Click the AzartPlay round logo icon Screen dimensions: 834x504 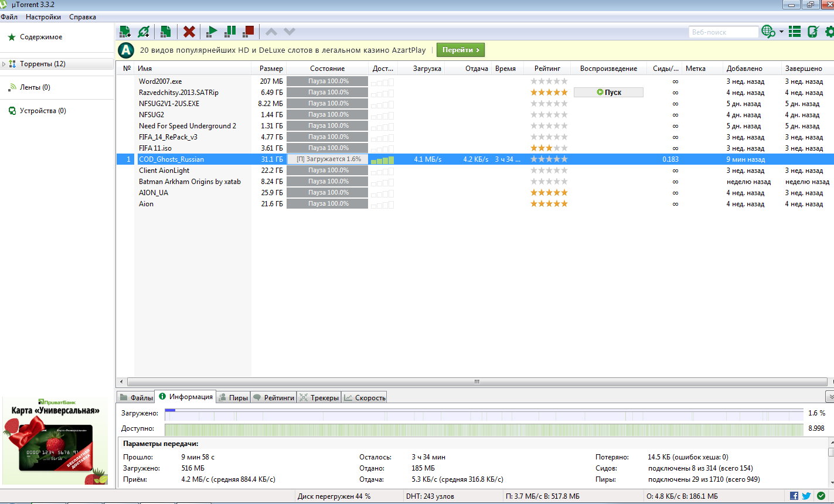point(127,50)
